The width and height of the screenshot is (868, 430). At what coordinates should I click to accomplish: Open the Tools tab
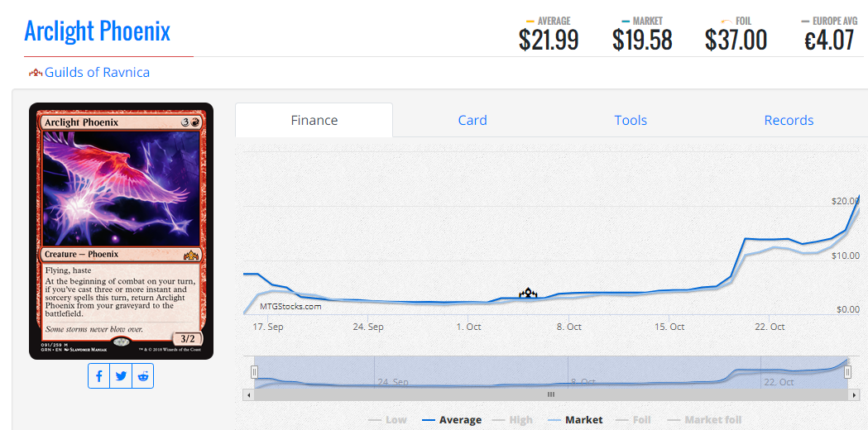point(631,120)
